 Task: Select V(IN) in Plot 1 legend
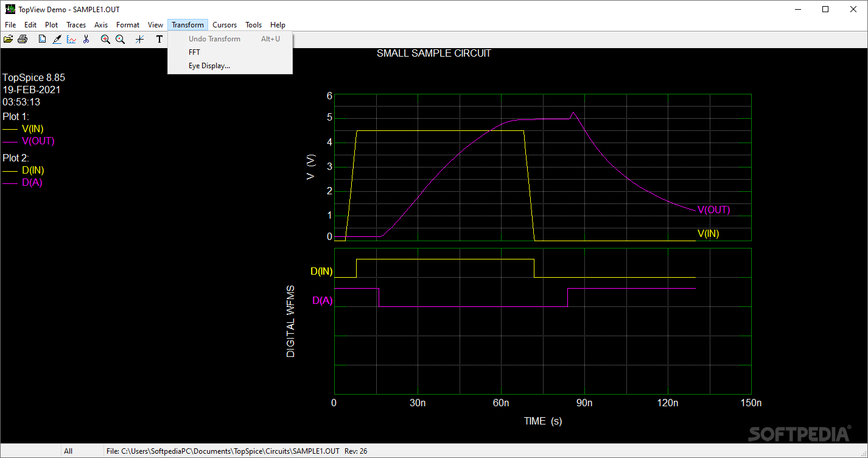(x=32, y=129)
